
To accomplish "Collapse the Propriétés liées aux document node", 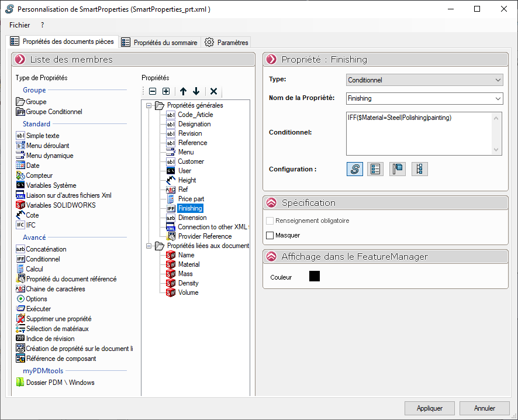I will pos(149,246).
